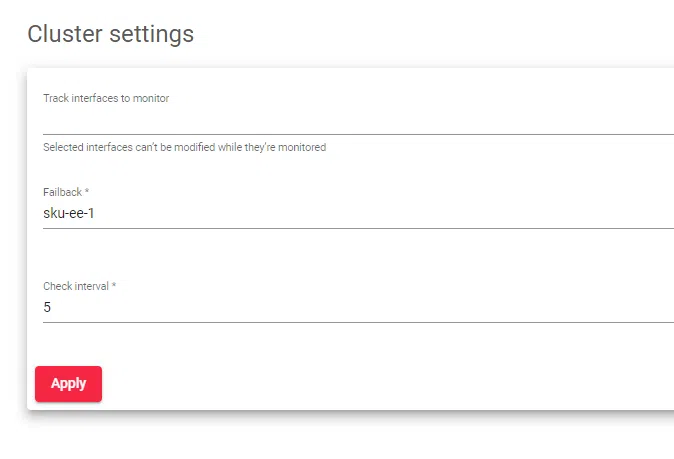Click the white settings card top edge

(x=350, y=71)
